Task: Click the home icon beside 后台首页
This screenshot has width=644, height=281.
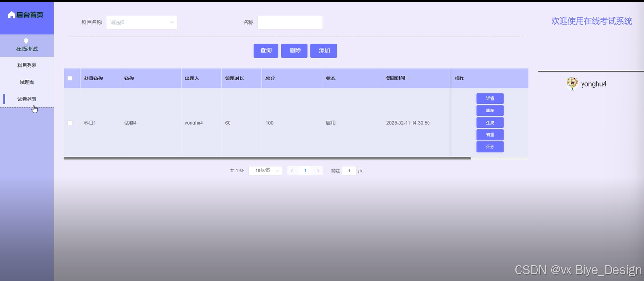Action: pos(12,15)
